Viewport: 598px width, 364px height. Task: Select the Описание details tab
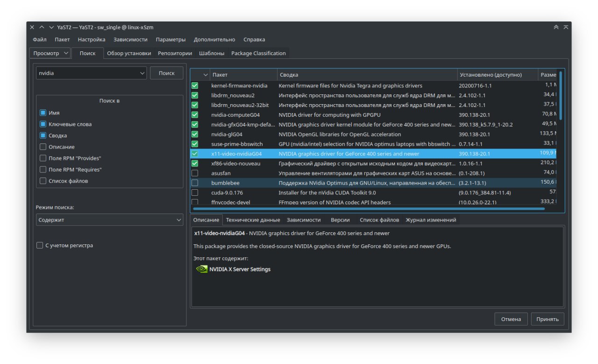tap(206, 220)
